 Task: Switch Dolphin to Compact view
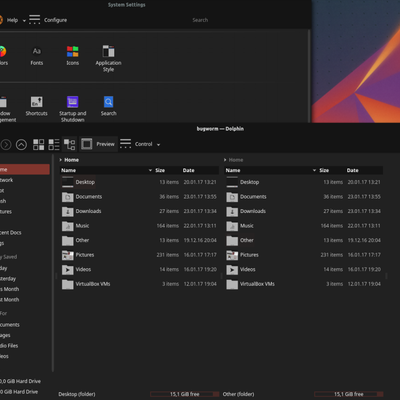54,145
